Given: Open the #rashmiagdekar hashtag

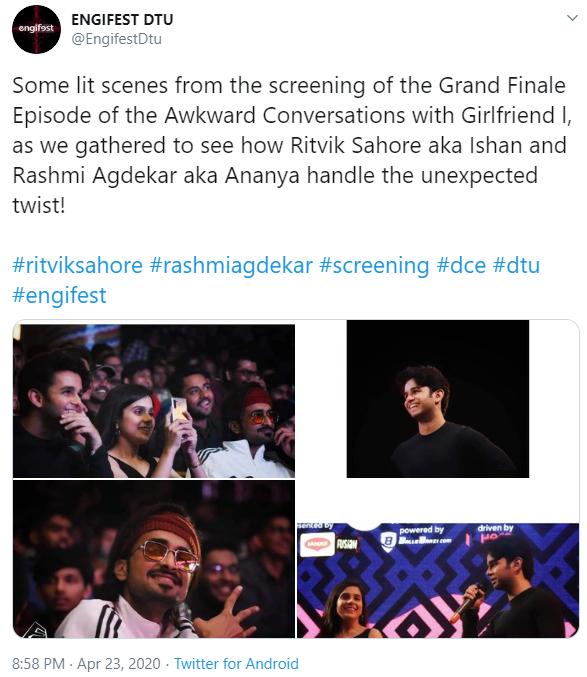Looking at the screenshot, I should (231, 265).
